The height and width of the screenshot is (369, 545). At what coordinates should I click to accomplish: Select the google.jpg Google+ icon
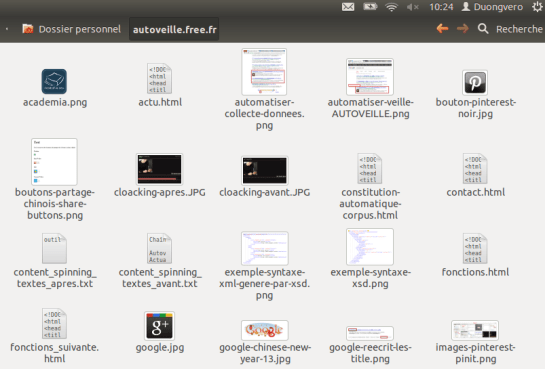pyautogui.click(x=159, y=326)
